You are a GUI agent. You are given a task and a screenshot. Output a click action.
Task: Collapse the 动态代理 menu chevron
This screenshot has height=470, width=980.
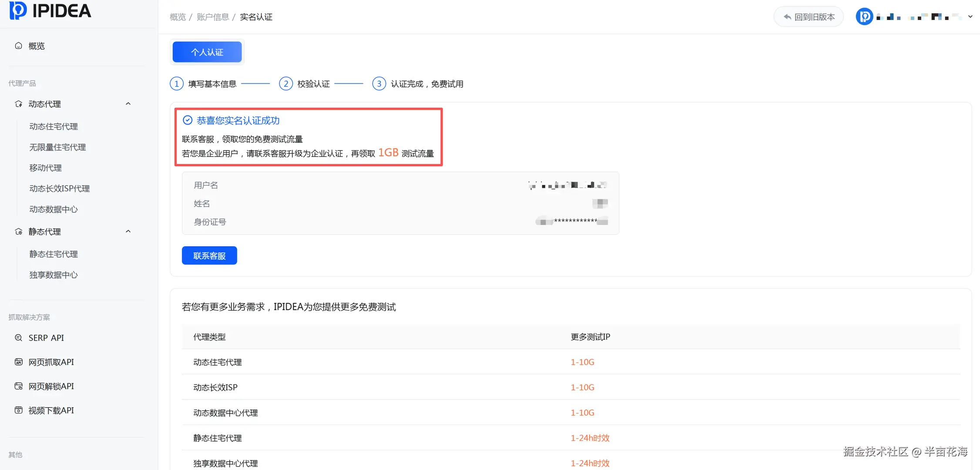[x=128, y=104]
